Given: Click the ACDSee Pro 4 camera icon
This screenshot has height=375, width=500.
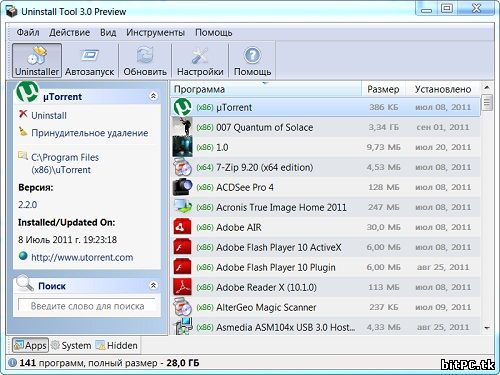Looking at the screenshot, I should click(x=182, y=187).
